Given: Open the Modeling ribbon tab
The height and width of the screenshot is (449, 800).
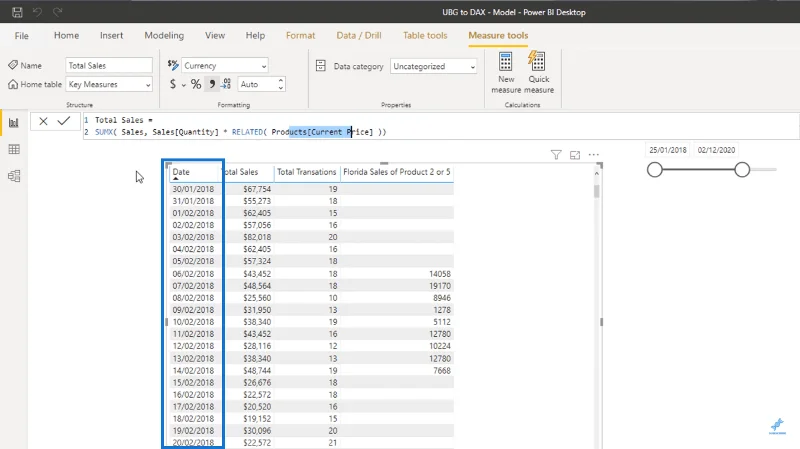Looking at the screenshot, I should click(x=164, y=35).
